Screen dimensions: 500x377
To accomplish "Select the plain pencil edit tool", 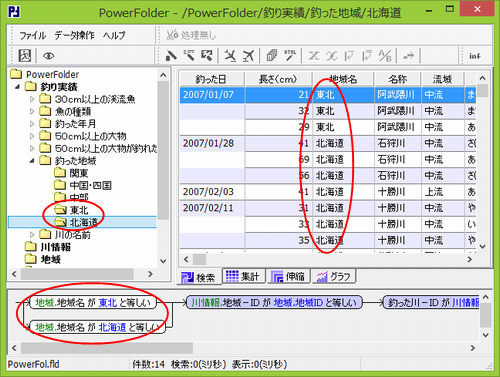I will click(171, 55).
